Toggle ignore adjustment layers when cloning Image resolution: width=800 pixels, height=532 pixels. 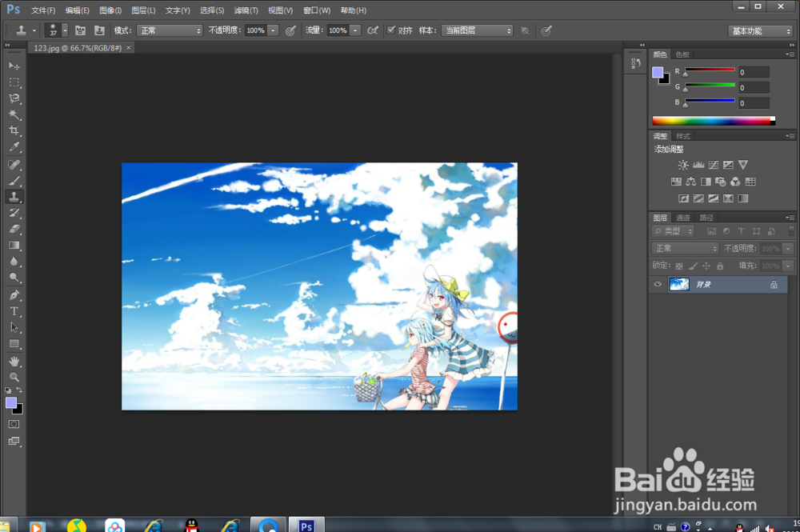click(525, 30)
